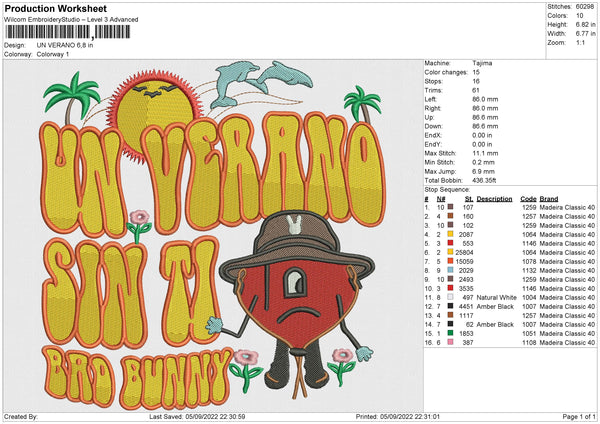Click the Brand column header
Viewport: 600px width, 424px height.
click(x=549, y=199)
